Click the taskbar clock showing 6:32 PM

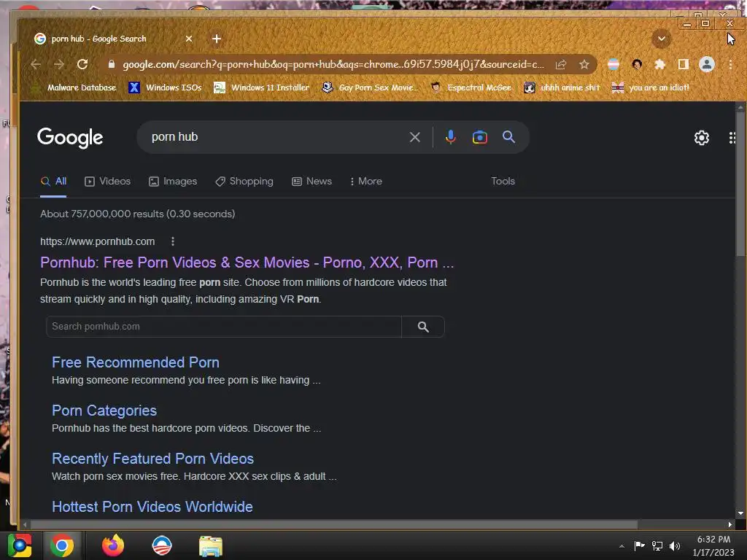(x=713, y=545)
